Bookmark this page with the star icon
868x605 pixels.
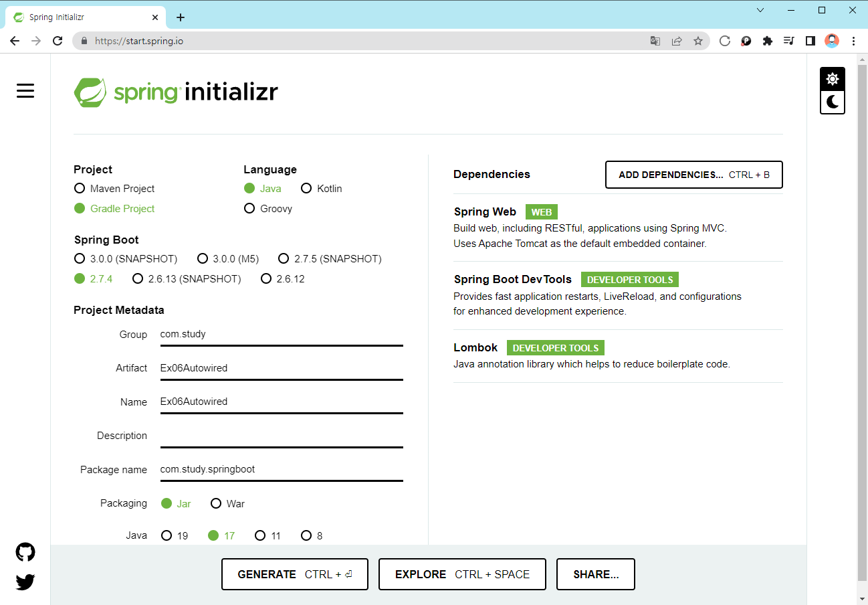click(698, 41)
